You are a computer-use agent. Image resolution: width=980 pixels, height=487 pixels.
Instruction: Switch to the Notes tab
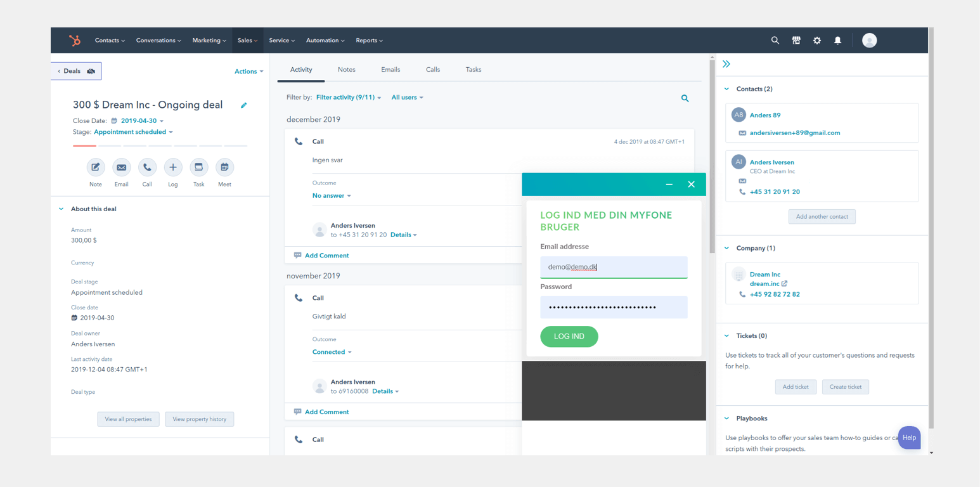(x=346, y=70)
